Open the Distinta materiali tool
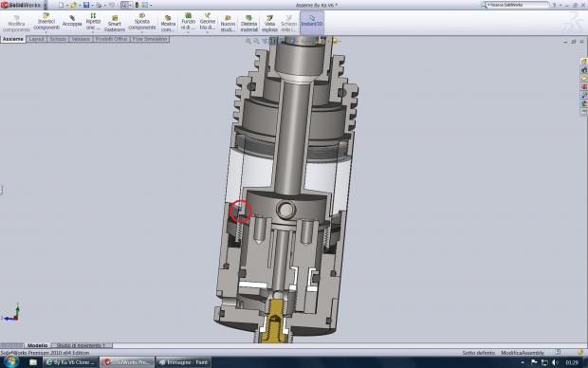The image size is (588, 368). [249, 24]
